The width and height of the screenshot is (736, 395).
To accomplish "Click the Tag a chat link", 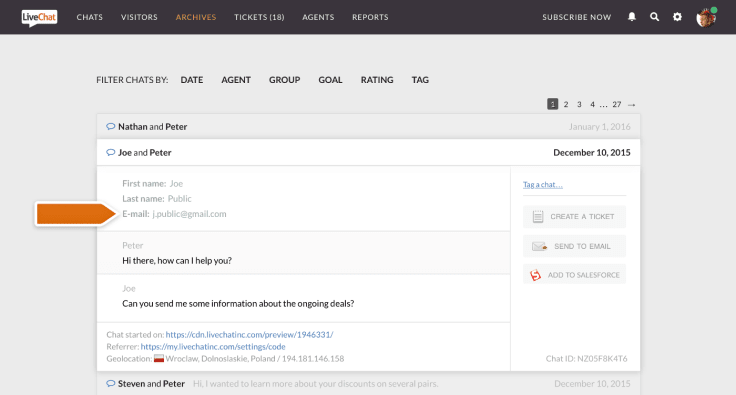I will [x=543, y=185].
